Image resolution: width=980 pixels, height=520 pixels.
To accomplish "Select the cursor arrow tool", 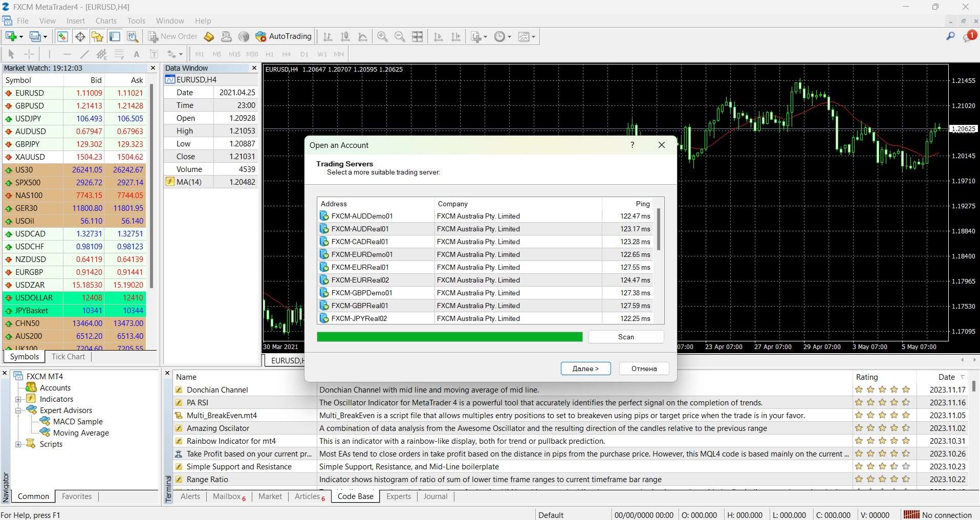I will [x=11, y=54].
